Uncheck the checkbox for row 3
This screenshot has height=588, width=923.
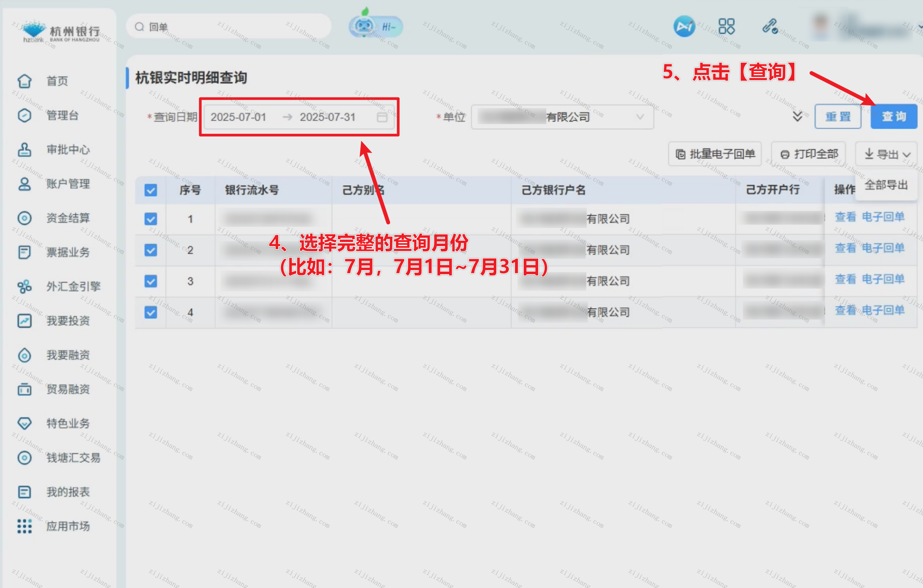click(151, 281)
